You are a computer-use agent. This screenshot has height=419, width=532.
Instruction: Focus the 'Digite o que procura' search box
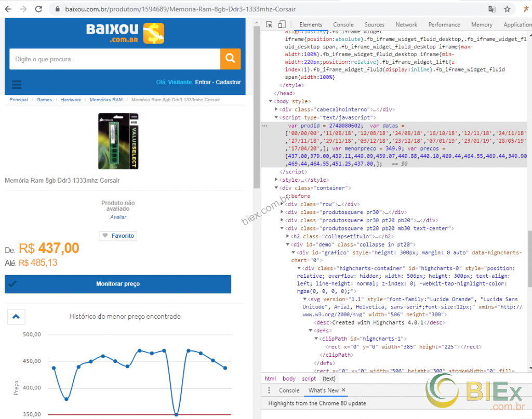pyautogui.click(x=115, y=59)
